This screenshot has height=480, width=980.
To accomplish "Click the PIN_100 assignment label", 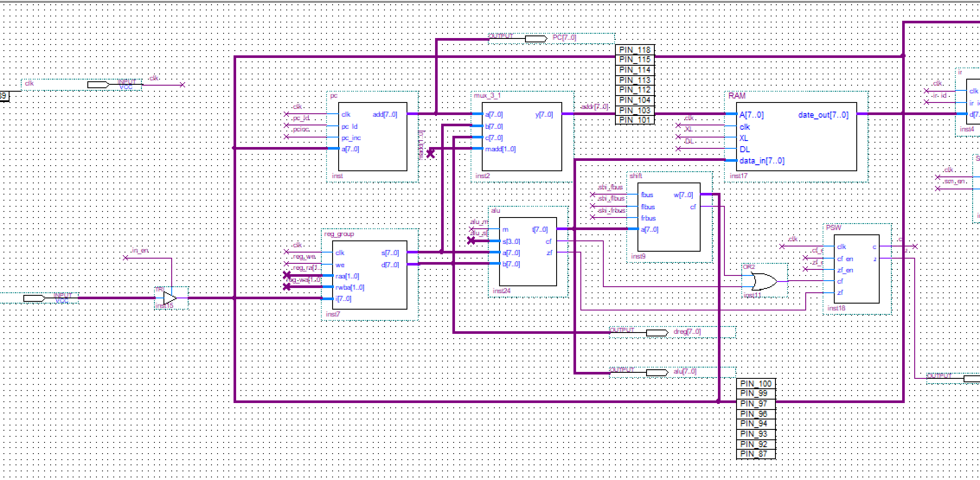I will click(x=756, y=384).
